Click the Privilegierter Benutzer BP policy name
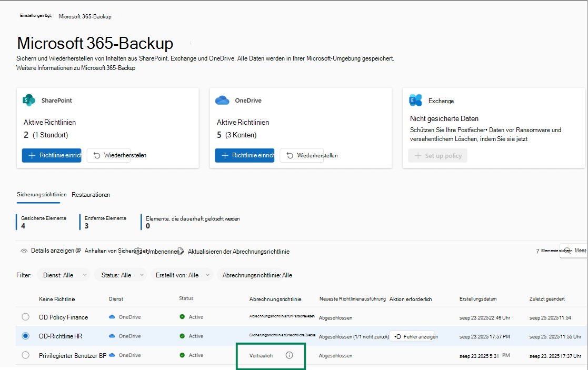 coord(73,355)
